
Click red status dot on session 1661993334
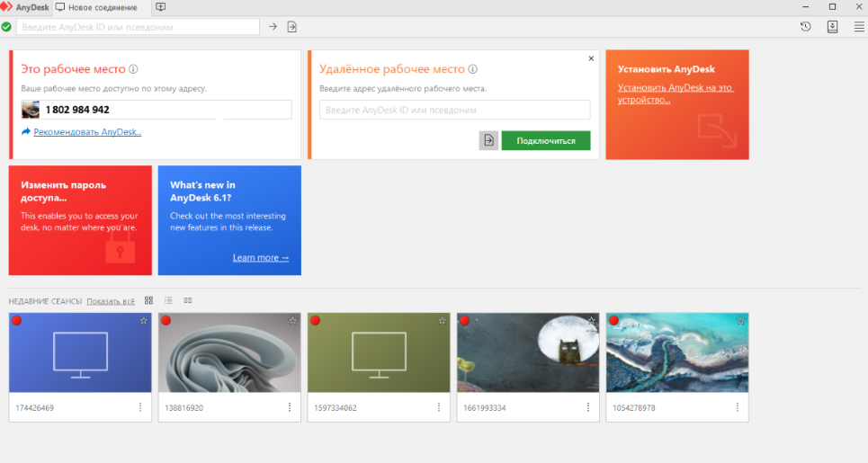click(x=464, y=320)
